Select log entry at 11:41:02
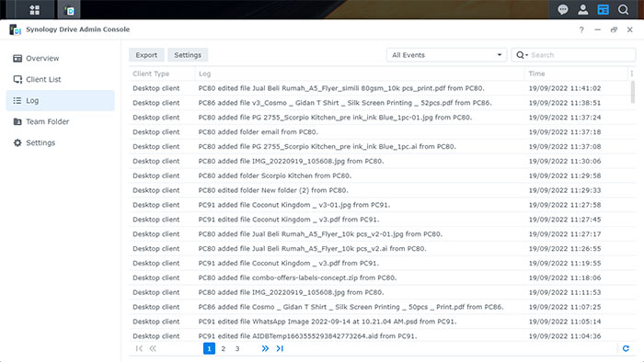The image size is (644, 362). pos(379,88)
